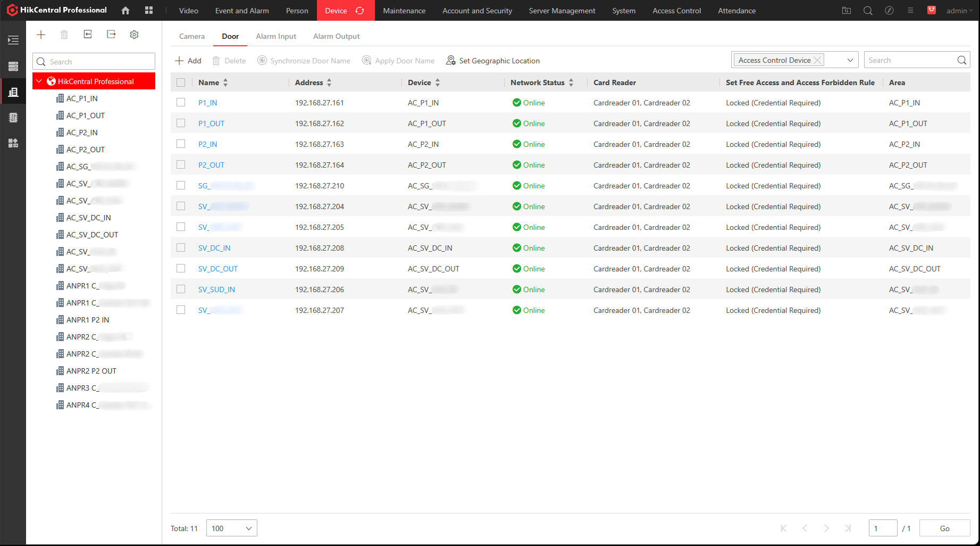Open the file manager icon in header

tap(847, 11)
